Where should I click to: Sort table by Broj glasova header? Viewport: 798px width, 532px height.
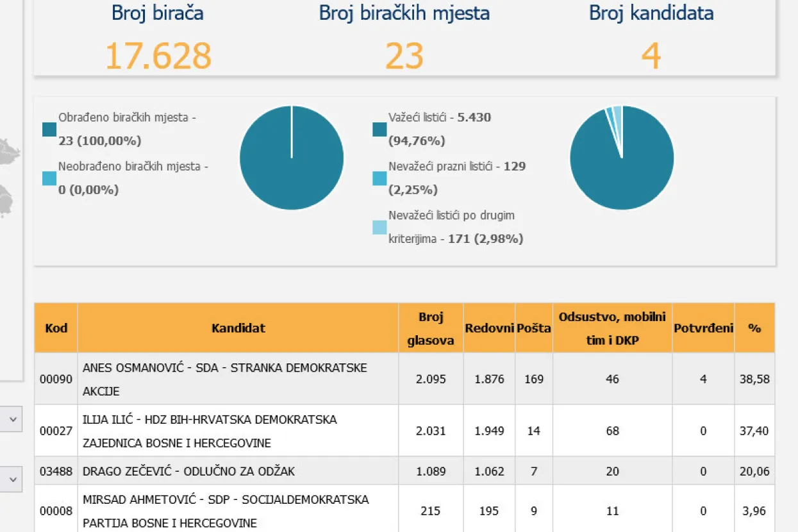[430, 328]
